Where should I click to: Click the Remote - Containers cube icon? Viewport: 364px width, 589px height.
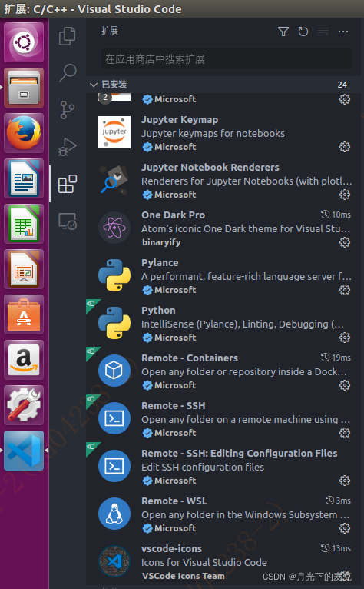114,371
